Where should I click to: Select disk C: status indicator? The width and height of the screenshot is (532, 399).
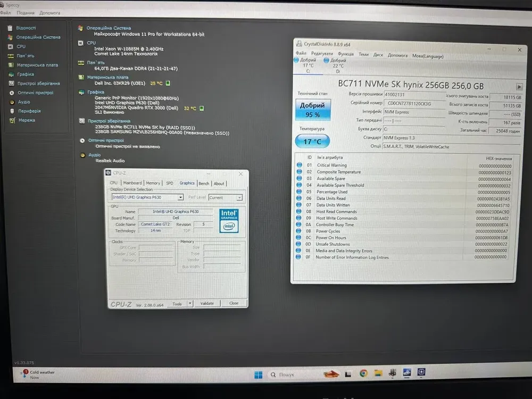(307, 63)
